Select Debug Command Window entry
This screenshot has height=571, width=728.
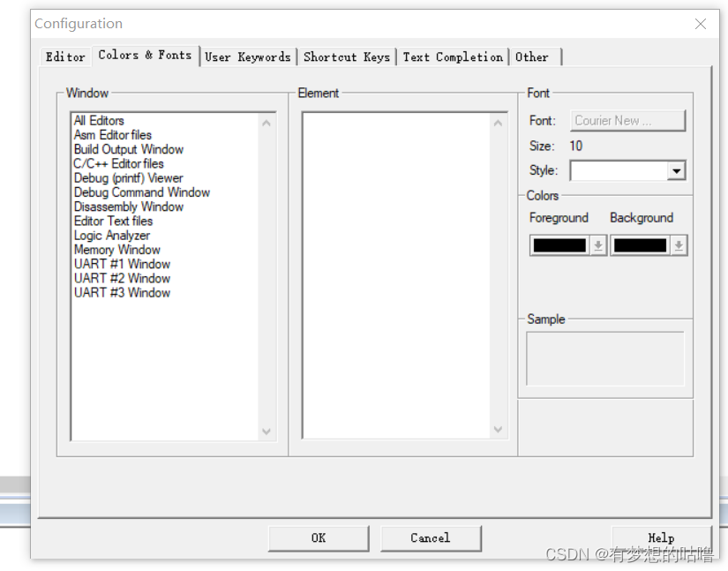click(141, 192)
